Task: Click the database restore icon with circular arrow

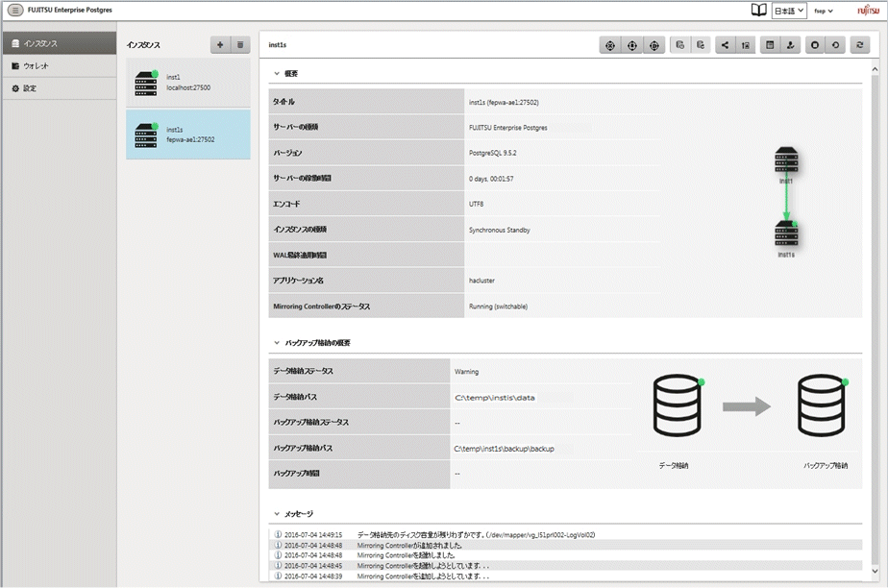Action: (701, 45)
